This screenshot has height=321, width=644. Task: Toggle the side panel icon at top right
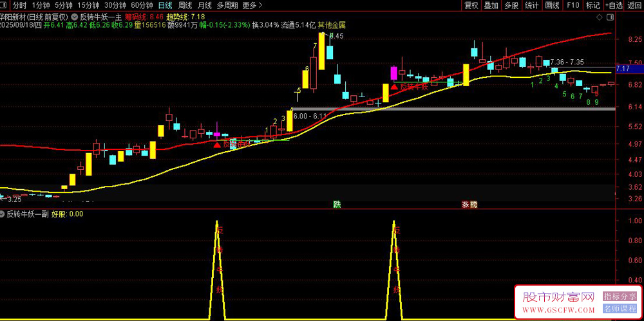click(611, 17)
